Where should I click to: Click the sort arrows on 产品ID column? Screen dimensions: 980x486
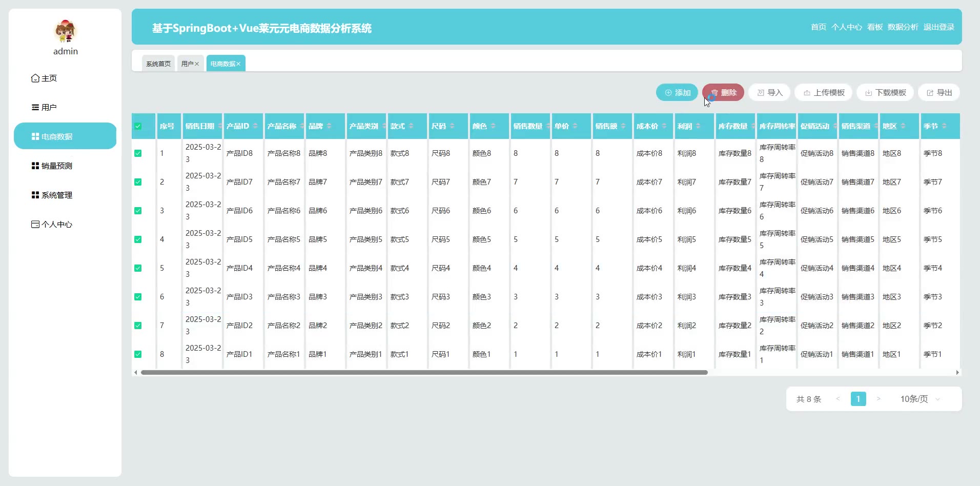(x=255, y=126)
